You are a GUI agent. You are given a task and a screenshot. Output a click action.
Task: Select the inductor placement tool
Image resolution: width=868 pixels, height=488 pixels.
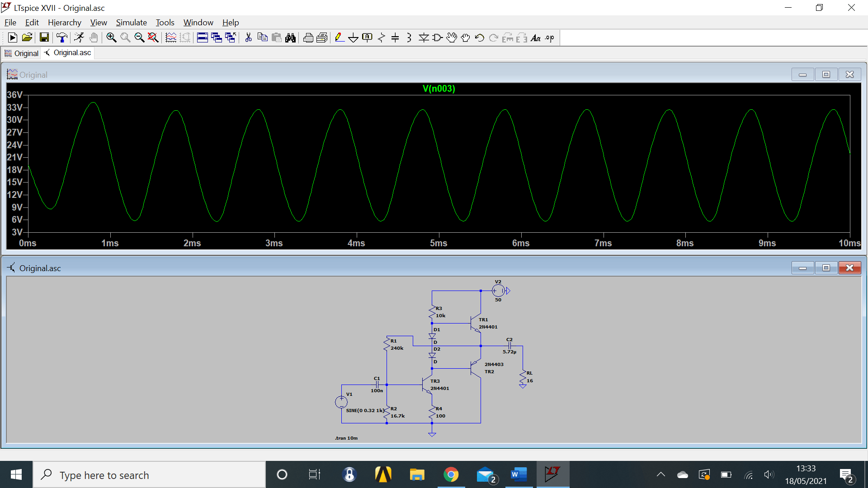(409, 38)
